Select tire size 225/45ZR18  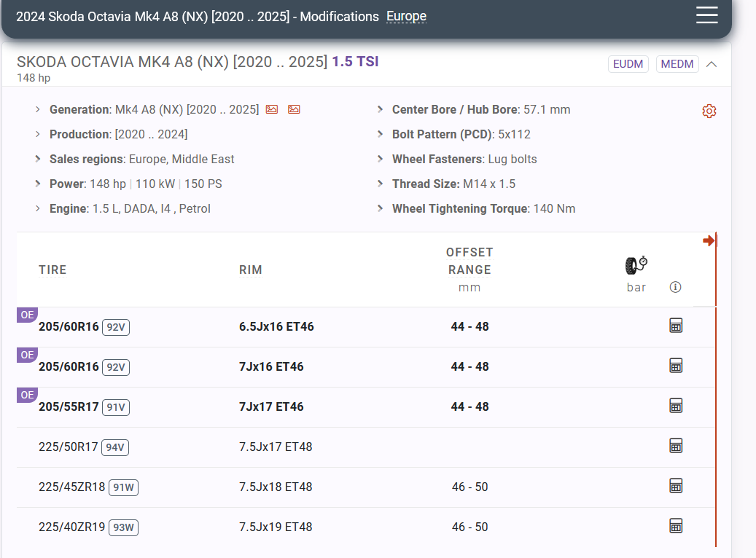(x=72, y=487)
